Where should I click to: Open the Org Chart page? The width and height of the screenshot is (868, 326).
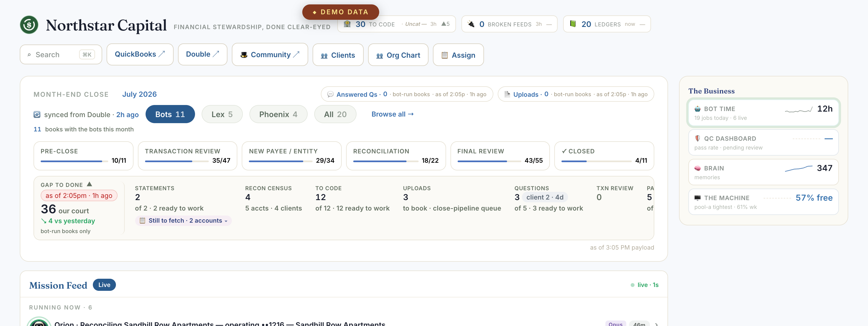click(x=398, y=55)
